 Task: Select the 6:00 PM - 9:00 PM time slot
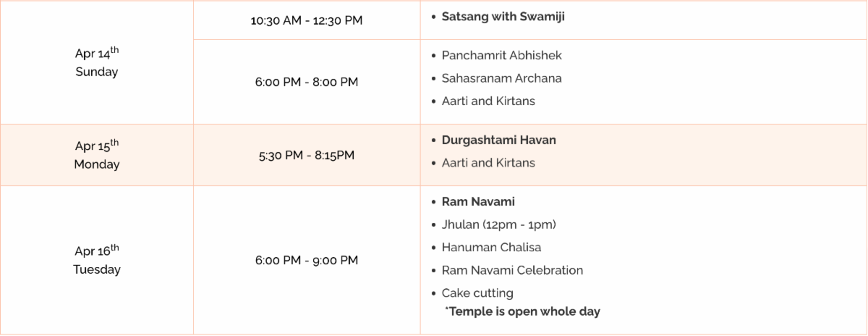(x=306, y=260)
